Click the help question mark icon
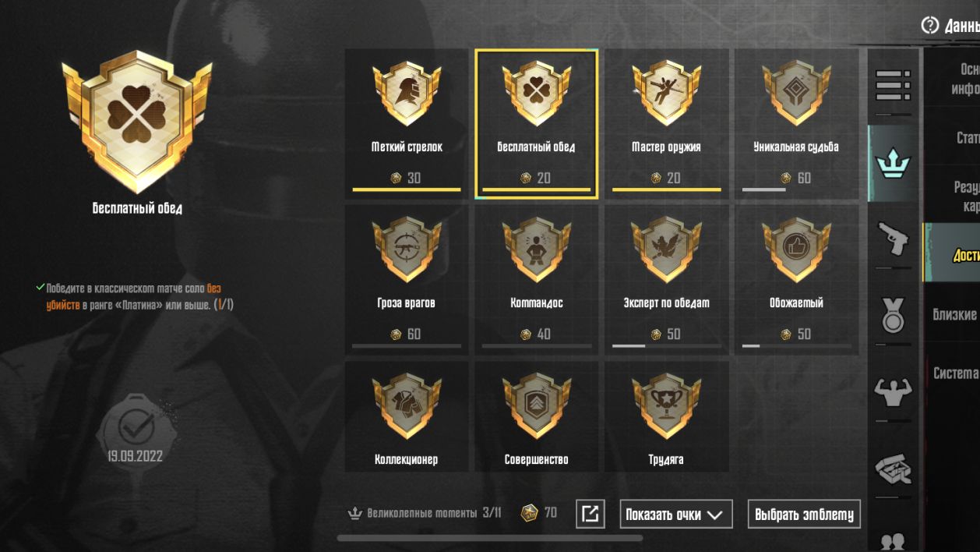 click(x=929, y=26)
